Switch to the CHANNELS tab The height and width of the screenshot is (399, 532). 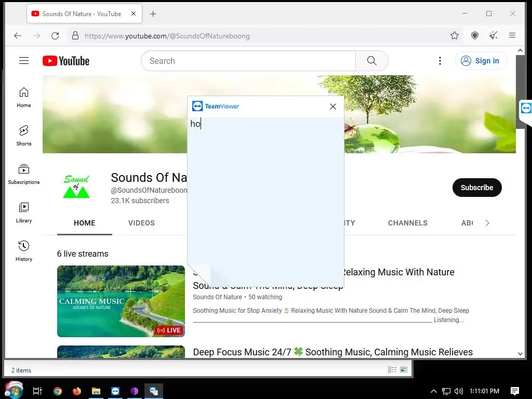coord(408,223)
